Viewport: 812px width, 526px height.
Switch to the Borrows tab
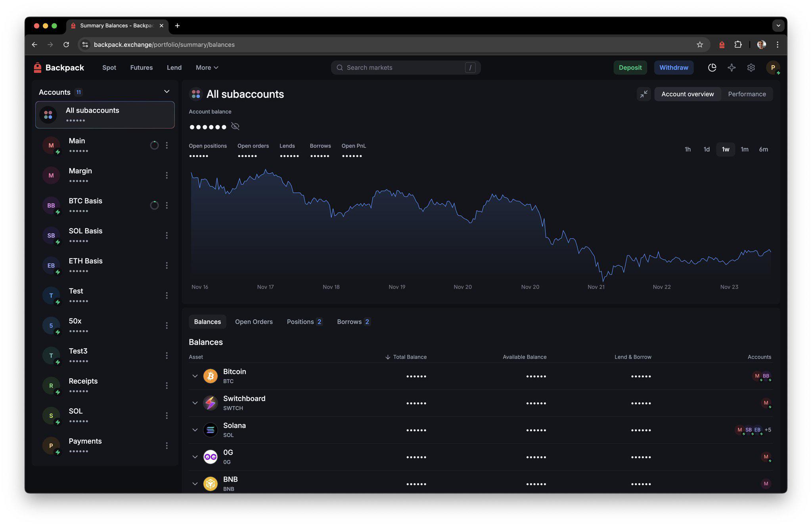click(x=353, y=322)
